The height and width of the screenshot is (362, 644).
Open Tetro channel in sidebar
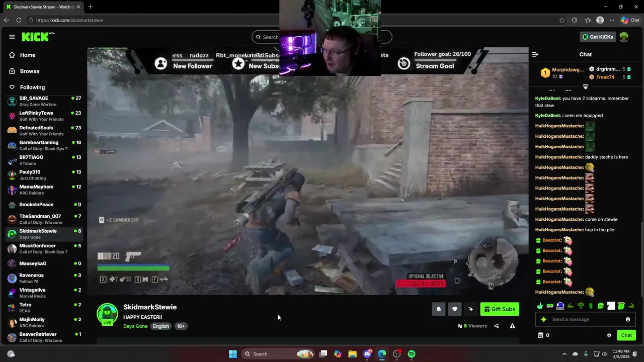(44, 308)
